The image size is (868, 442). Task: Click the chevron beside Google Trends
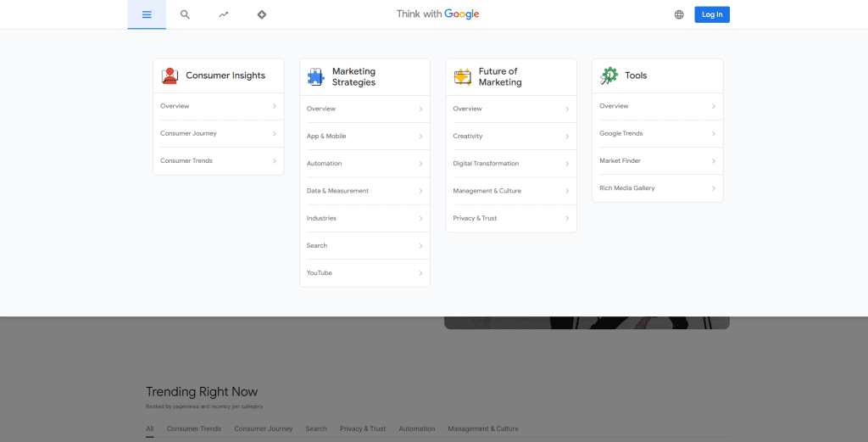[714, 133]
